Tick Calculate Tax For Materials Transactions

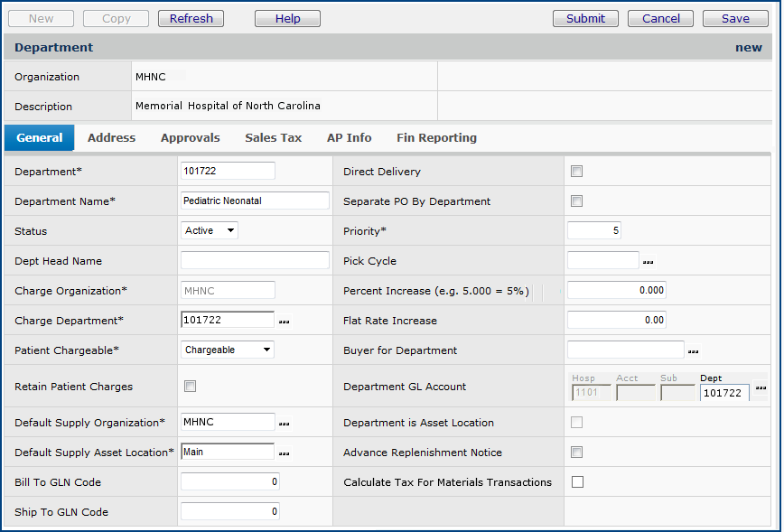tap(577, 482)
